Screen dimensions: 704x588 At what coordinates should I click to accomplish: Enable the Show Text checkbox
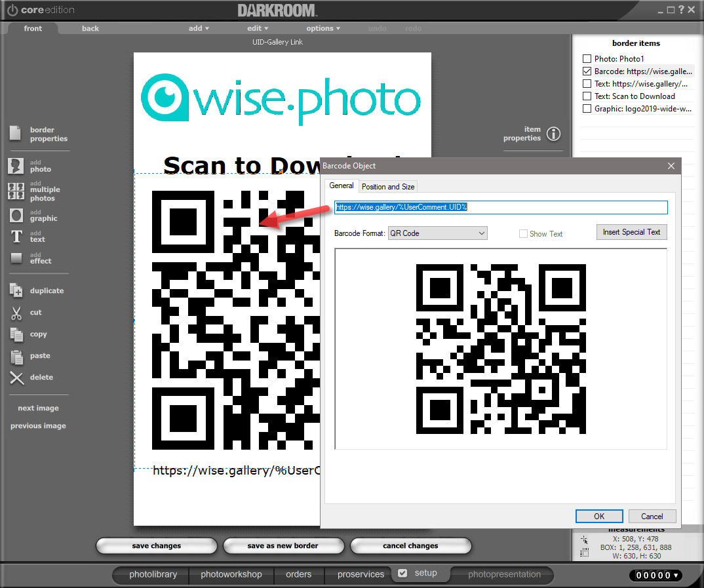pos(523,234)
